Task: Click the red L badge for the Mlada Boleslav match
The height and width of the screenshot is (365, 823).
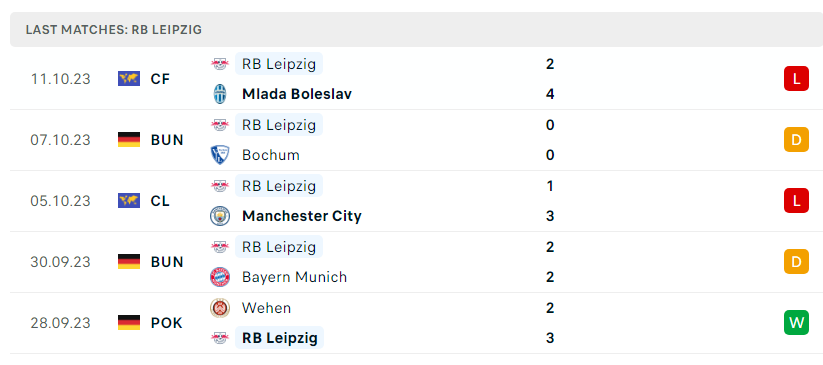Action: [796, 79]
